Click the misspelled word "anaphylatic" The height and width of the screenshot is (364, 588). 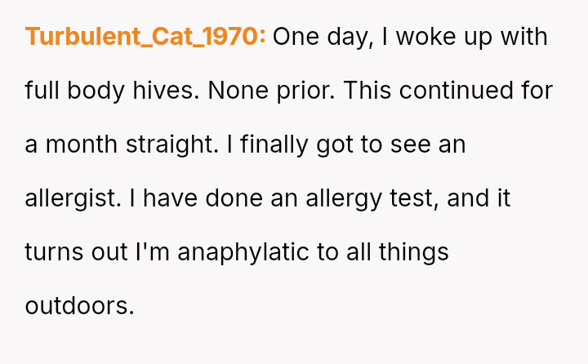[x=243, y=252]
